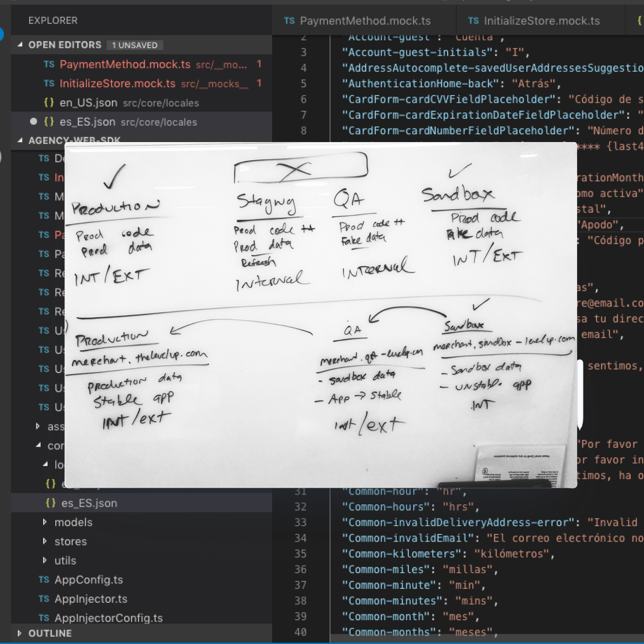Click the {} icon next to es_ES.json under locales

click(50, 503)
